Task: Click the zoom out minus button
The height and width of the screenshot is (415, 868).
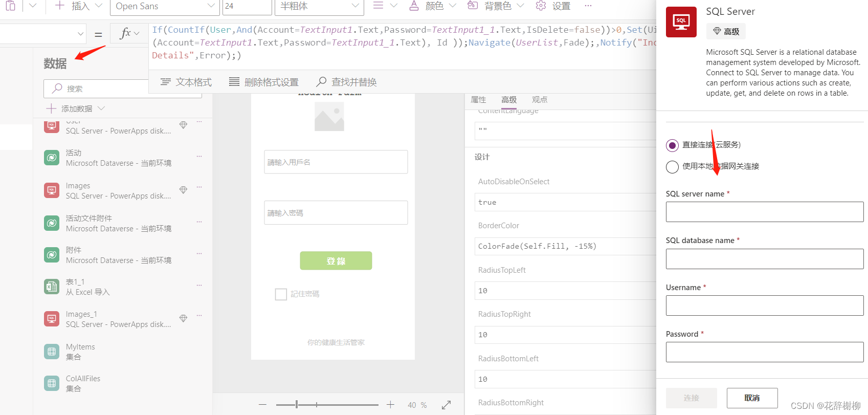Action: 263,405
